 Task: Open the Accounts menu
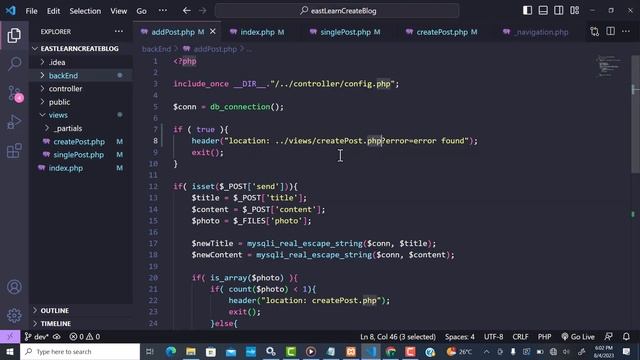tap(14, 287)
